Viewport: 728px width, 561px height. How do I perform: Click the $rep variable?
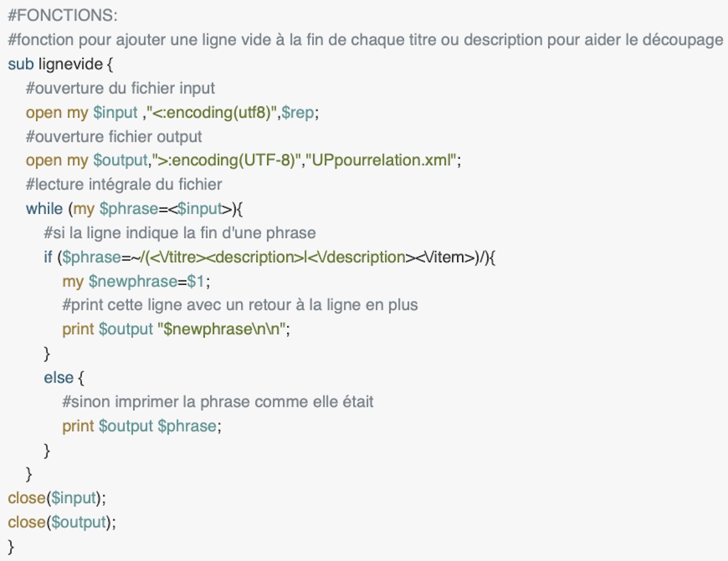tap(298, 113)
